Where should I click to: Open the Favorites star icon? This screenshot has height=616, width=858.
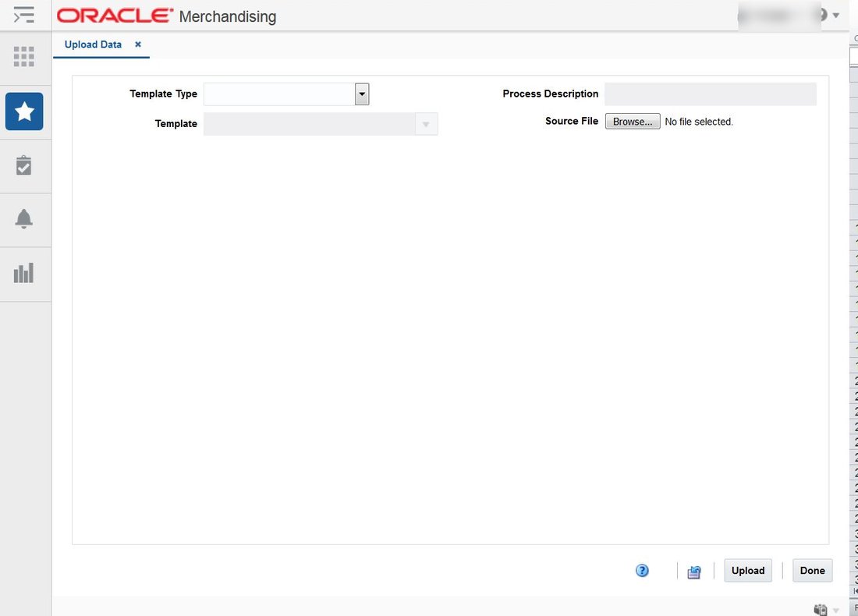(24, 112)
